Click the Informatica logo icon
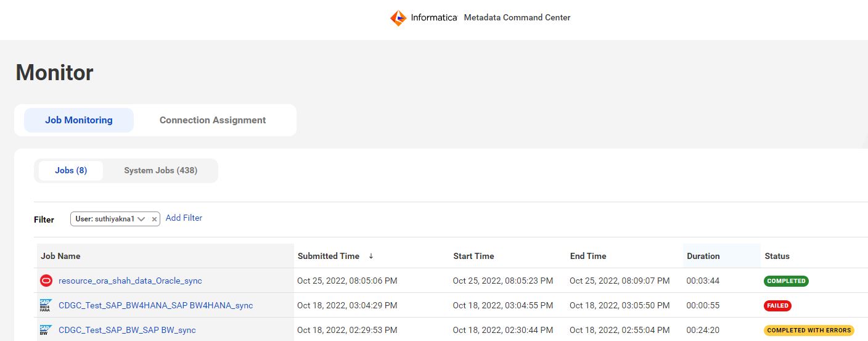Image resolution: width=868 pixels, height=341 pixels. (398, 18)
